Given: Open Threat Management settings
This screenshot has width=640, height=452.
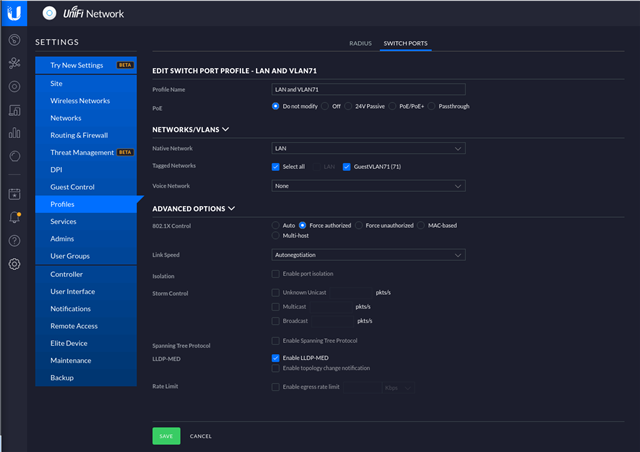Looking at the screenshot, I should pos(86,153).
